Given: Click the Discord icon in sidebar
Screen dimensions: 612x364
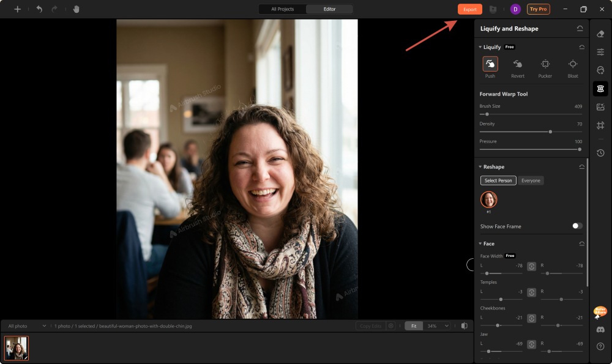Looking at the screenshot, I should point(600,330).
